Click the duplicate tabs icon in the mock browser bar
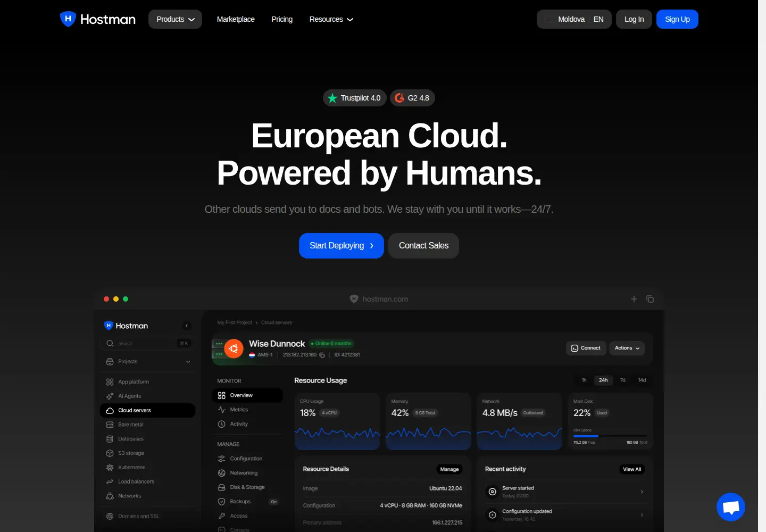Image resolution: width=766 pixels, height=532 pixels. (650, 299)
